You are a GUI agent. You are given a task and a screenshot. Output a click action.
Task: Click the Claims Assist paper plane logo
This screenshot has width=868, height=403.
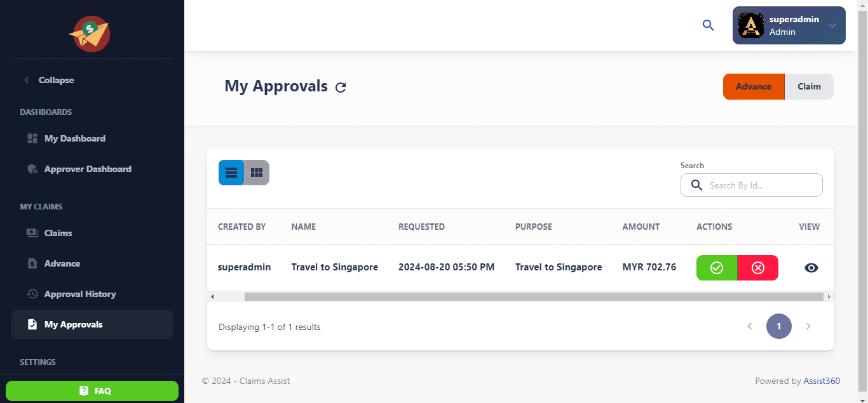coord(90,34)
